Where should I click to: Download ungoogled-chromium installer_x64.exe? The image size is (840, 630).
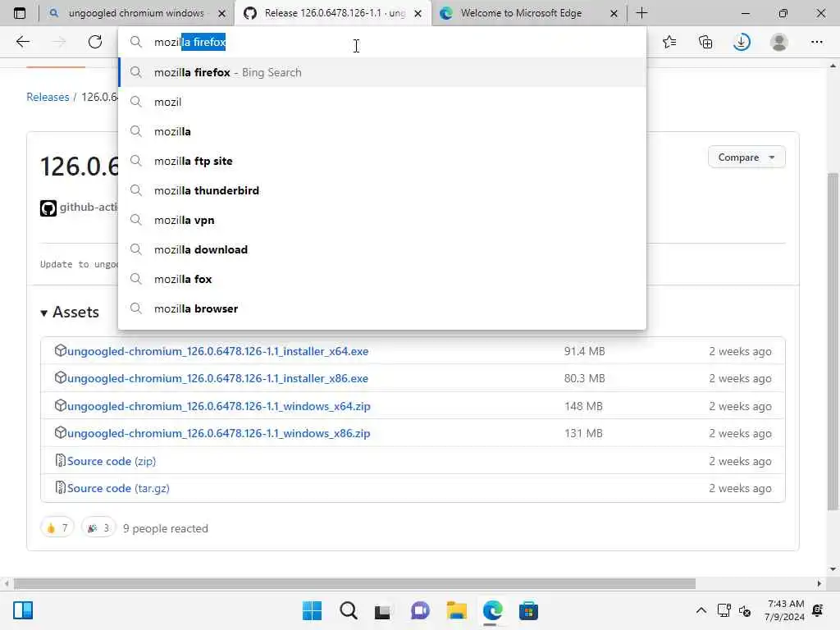tap(217, 351)
